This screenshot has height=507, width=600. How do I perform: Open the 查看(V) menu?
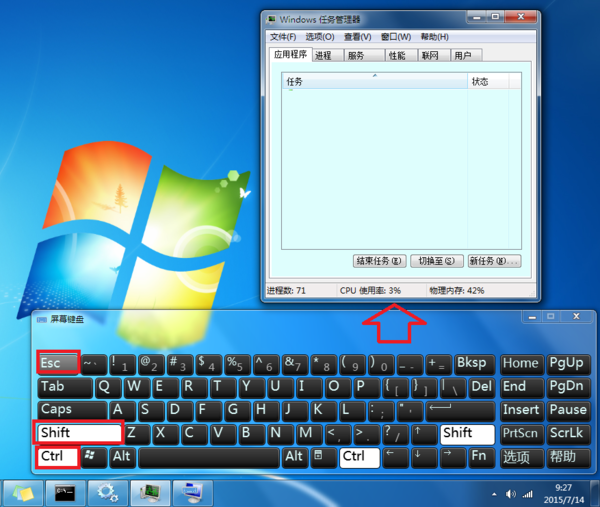(357, 37)
